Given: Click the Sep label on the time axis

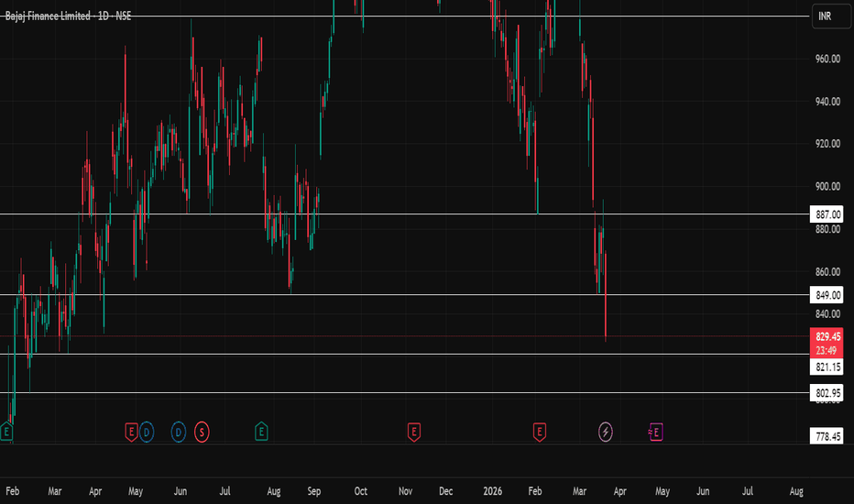Looking at the screenshot, I should coord(313,491).
